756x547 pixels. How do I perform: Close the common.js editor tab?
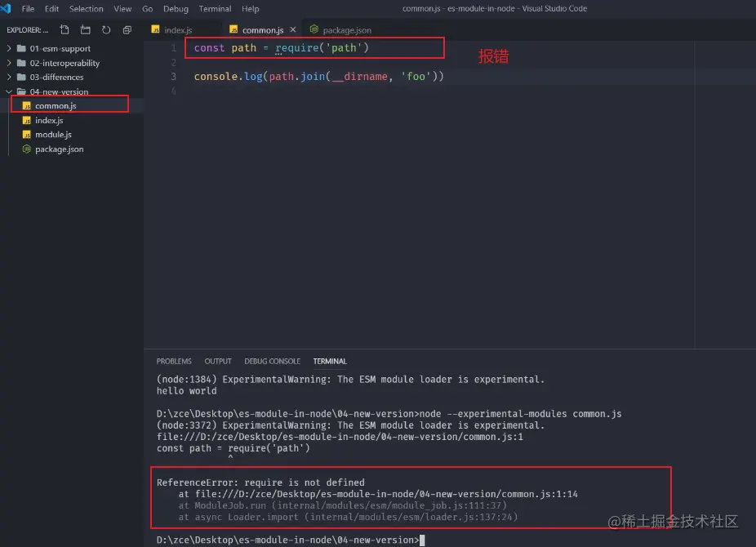pyautogui.click(x=292, y=30)
